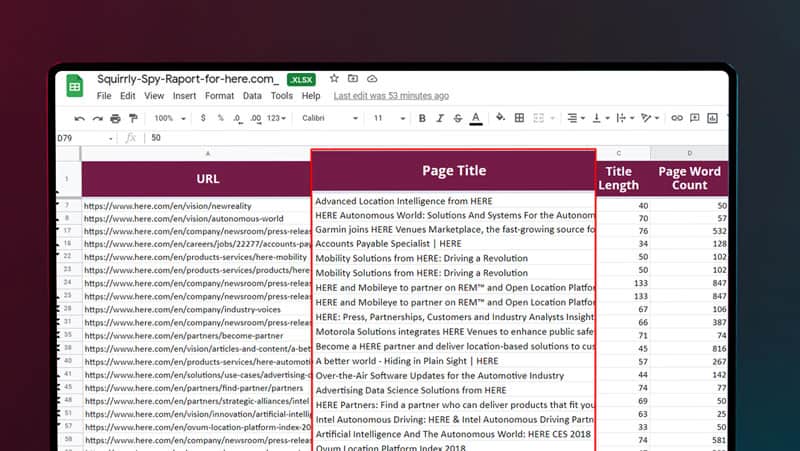Image resolution: width=800 pixels, height=451 pixels.
Task: Undo the last action
Action: (80, 118)
